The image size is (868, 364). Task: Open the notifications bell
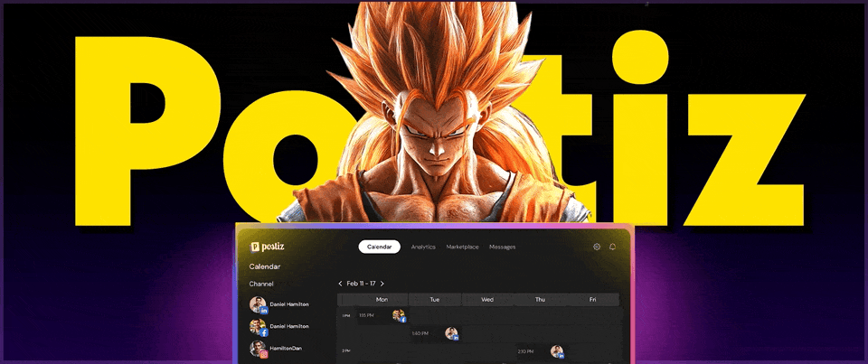(x=613, y=247)
